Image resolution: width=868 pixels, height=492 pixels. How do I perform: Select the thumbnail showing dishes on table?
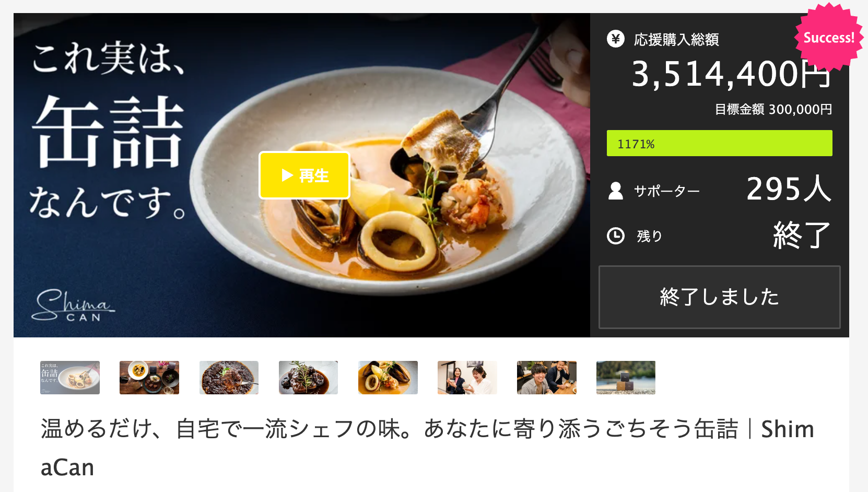coord(149,378)
